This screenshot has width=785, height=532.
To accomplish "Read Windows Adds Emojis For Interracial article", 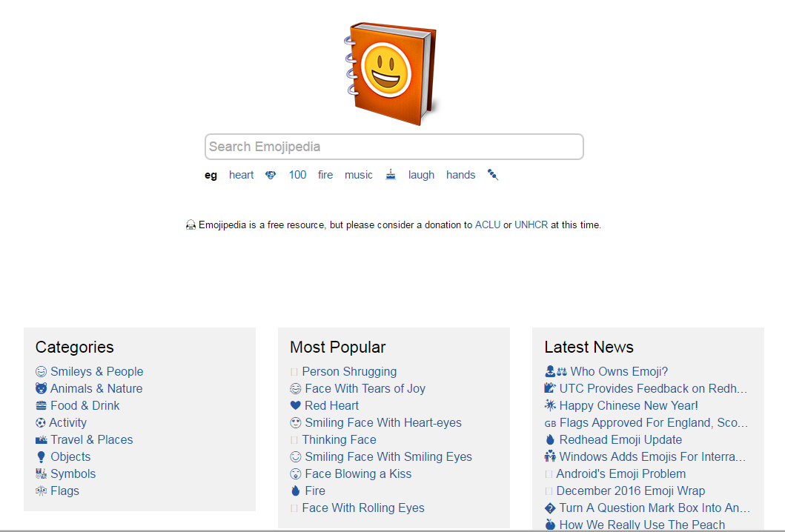I will point(653,457).
